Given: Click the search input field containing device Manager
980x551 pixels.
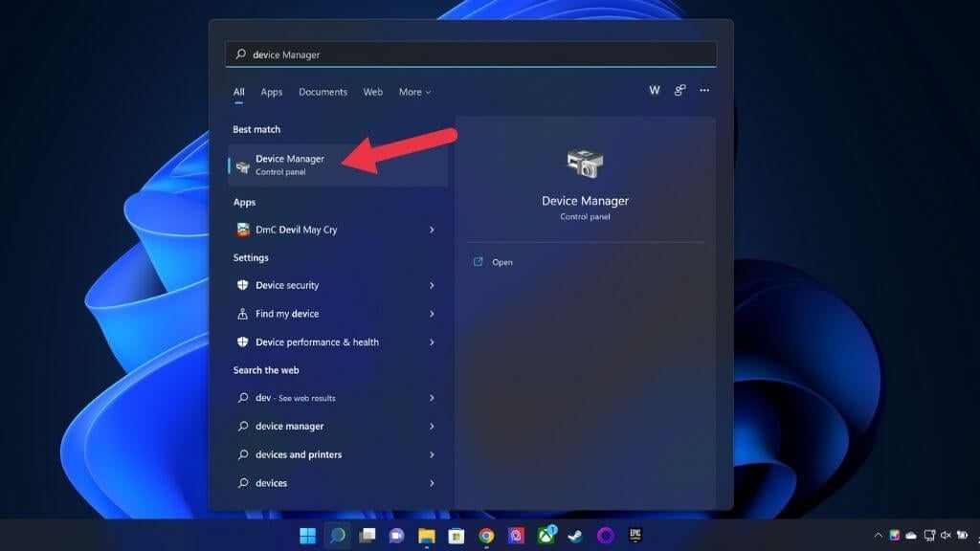Looking at the screenshot, I should click(x=471, y=55).
